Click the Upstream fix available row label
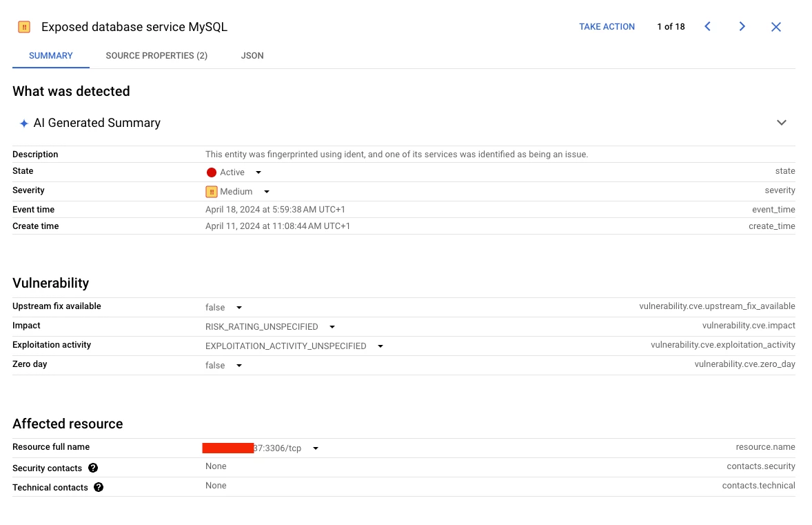Viewport: 812px width, 525px height. coord(57,306)
